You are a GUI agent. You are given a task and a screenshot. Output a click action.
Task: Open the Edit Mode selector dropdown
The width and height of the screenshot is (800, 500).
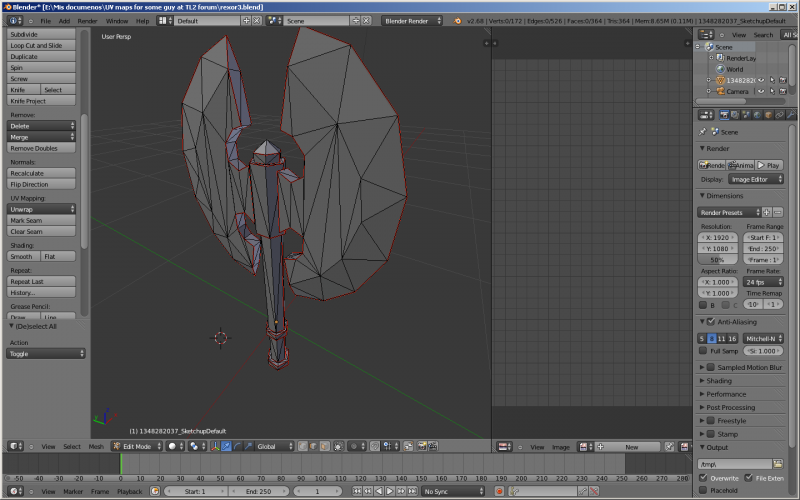[135, 446]
